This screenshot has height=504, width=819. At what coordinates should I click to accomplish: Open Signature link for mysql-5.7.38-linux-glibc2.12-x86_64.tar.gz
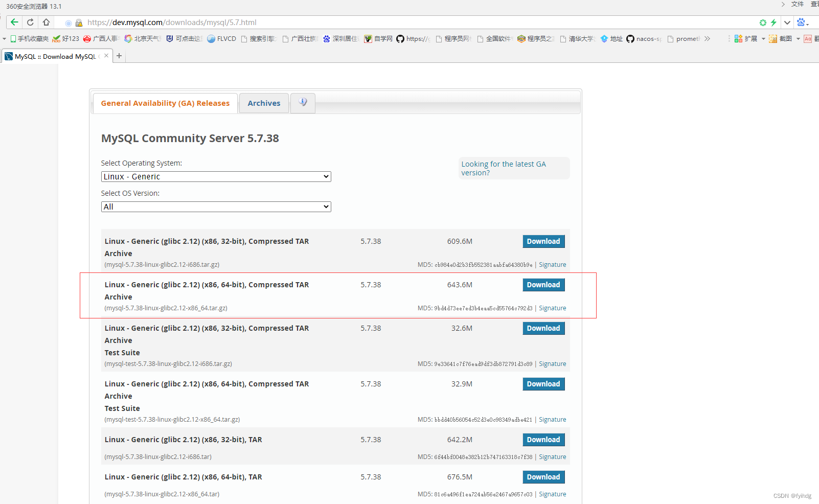click(553, 308)
